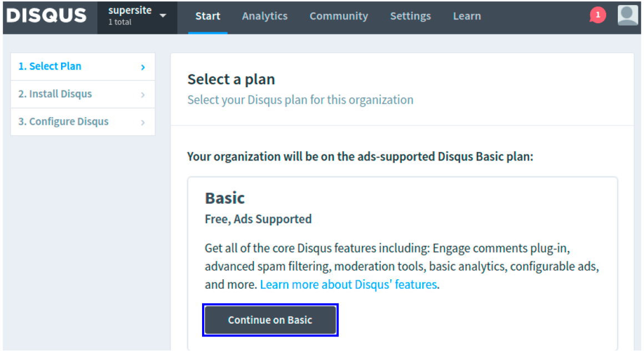The width and height of the screenshot is (644, 352).
Task: Select step 1. Select Plan
Action: [x=83, y=67]
